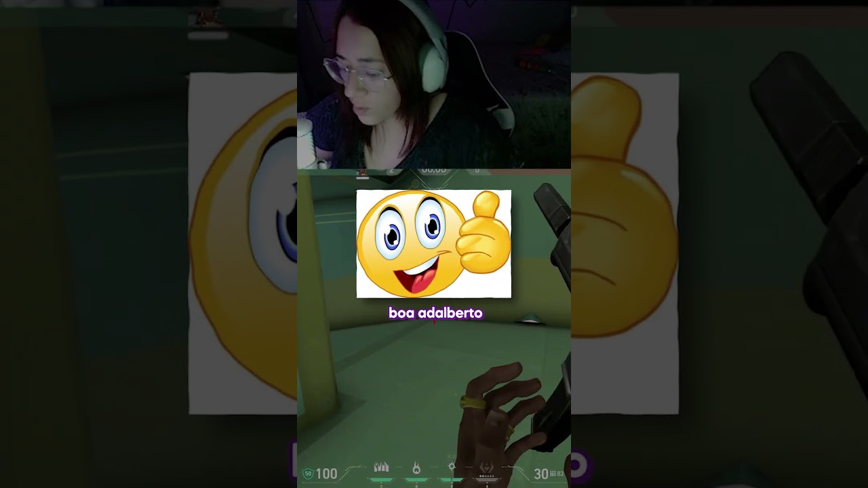Click the X ultimate ability icon

click(487, 467)
